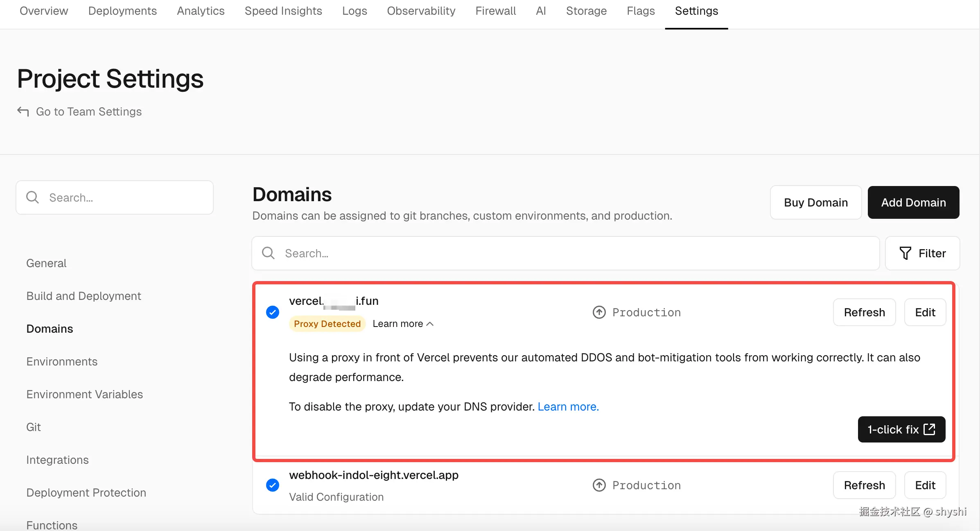Select Environment Variables in the settings sidebar
The height and width of the screenshot is (531, 980).
click(85, 394)
